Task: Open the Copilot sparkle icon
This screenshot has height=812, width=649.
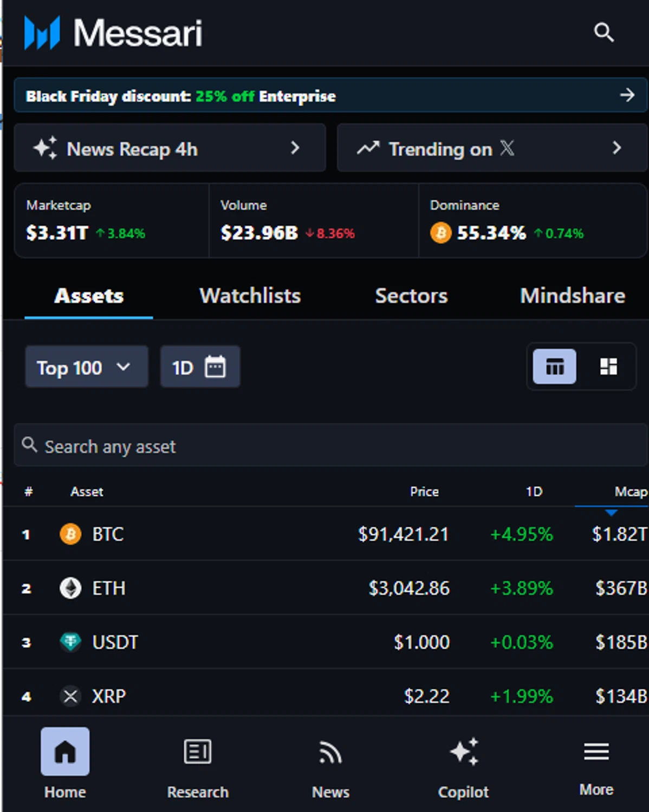Action: 464,751
